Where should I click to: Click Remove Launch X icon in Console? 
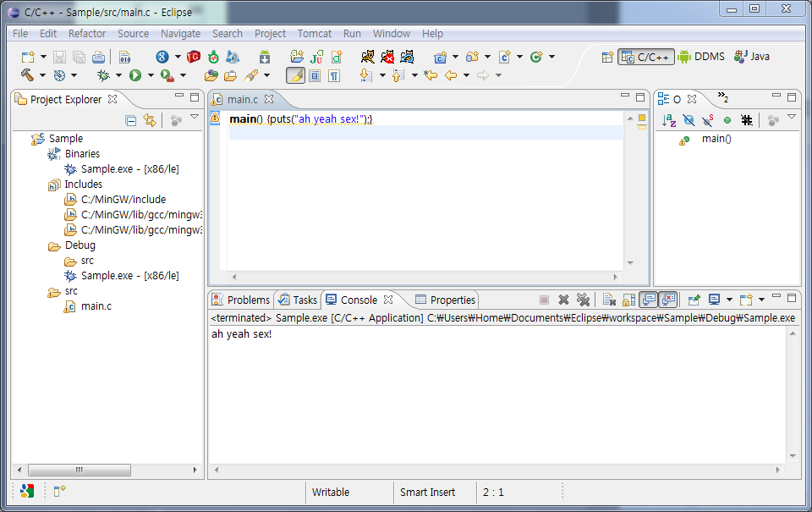point(564,300)
